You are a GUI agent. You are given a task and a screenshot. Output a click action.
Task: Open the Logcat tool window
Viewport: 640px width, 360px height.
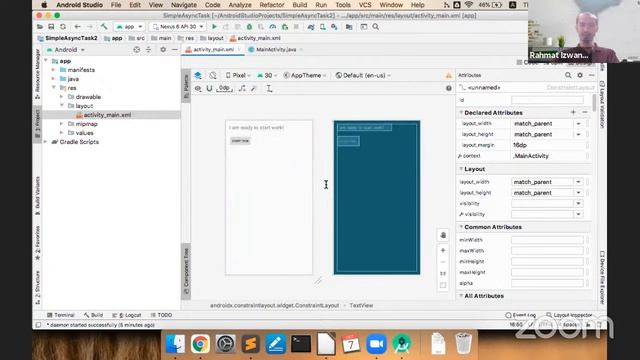pyautogui.click(x=127, y=315)
